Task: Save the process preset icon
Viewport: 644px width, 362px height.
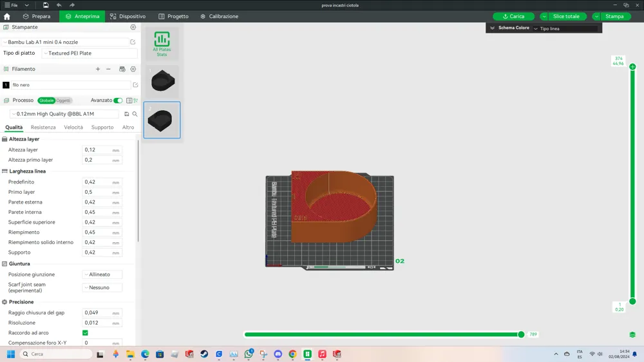Action: [126, 114]
